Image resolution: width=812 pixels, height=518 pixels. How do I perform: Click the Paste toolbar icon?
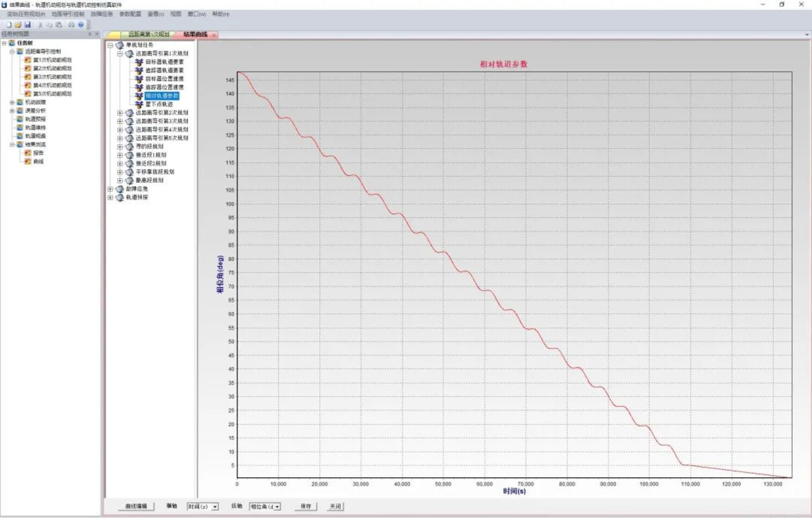point(59,25)
